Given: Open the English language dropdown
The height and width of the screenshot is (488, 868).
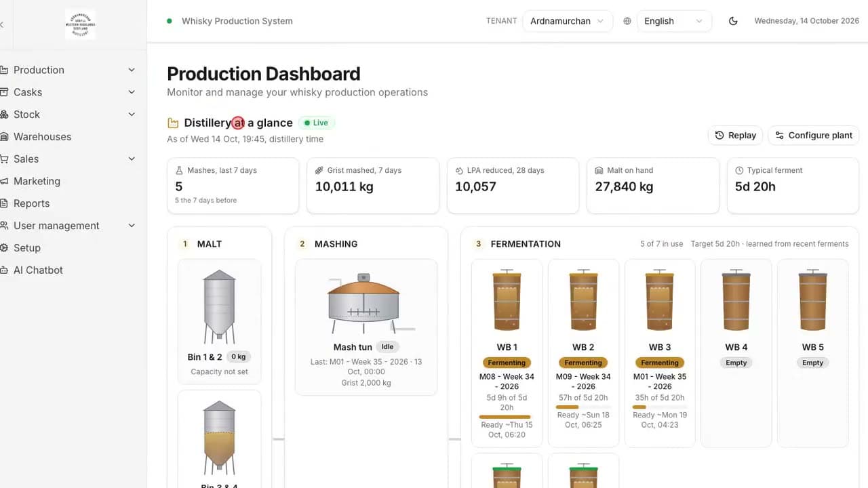Looking at the screenshot, I should (674, 21).
